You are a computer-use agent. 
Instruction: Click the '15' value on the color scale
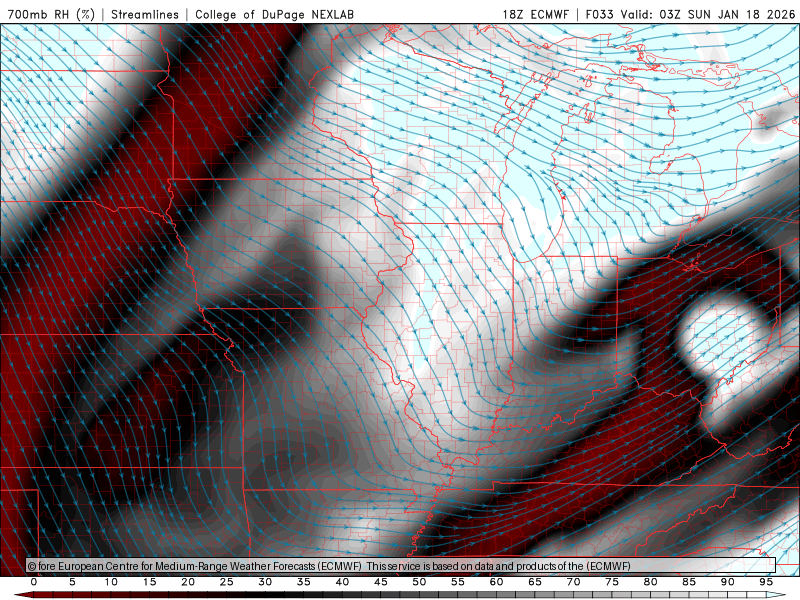pyautogui.click(x=149, y=582)
